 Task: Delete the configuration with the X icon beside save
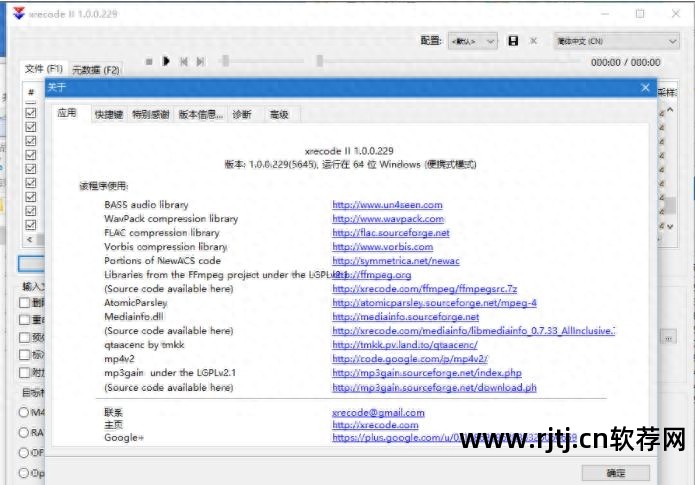coord(534,41)
